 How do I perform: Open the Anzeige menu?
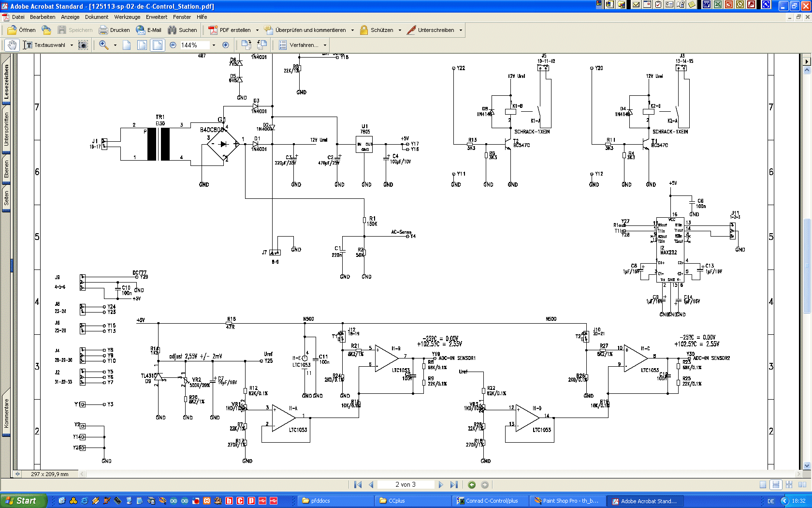70,17
